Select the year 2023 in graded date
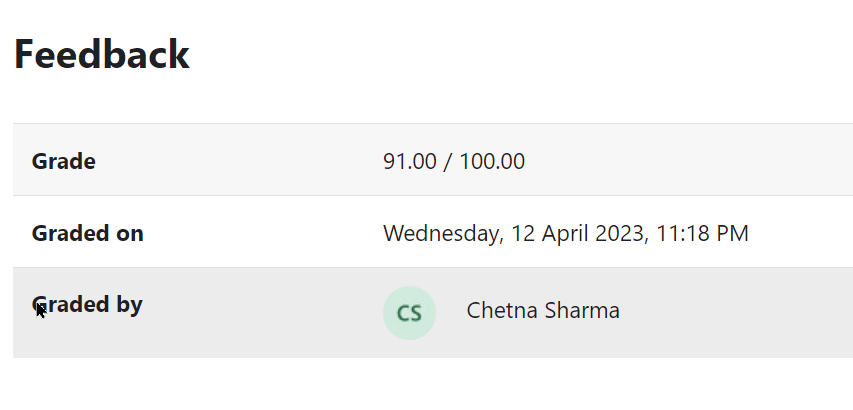Image resolution: width=853 pixels, height=410 pixels. pyautogui.click(x=620, y=233)
